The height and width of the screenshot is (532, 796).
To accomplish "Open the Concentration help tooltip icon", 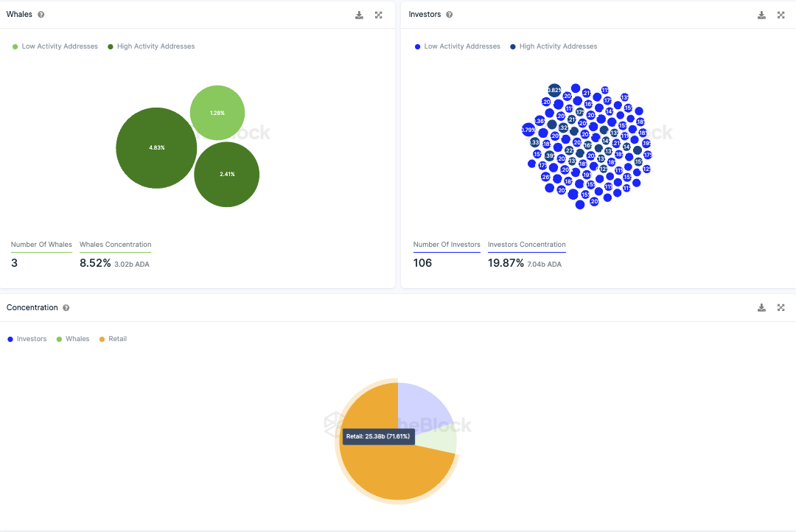I will 66,307.
